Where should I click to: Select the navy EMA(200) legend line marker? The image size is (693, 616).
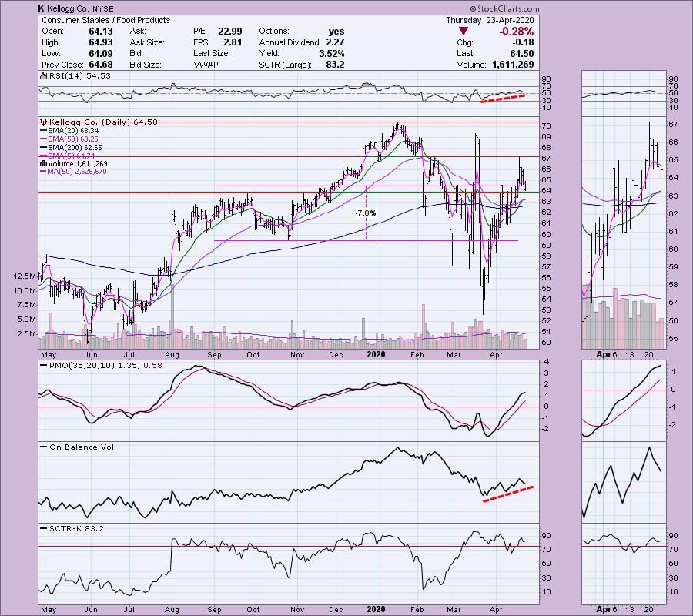click(44, 148)
